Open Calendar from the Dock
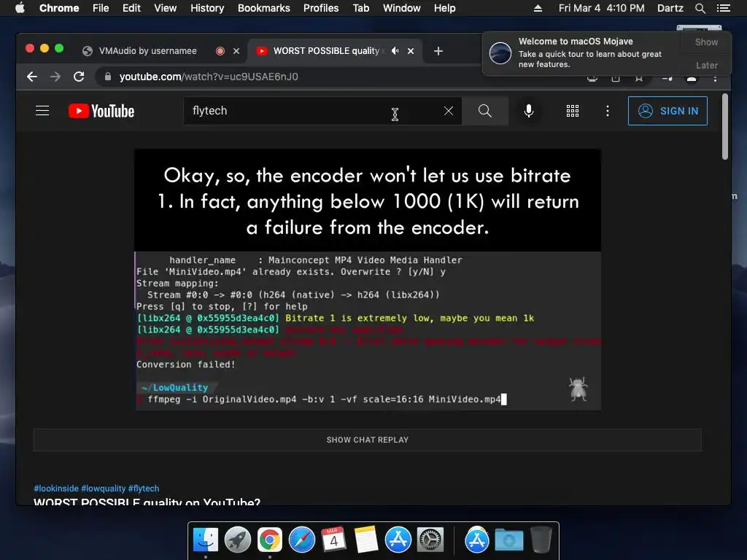747x560 pixels. (x=333, y=540)
